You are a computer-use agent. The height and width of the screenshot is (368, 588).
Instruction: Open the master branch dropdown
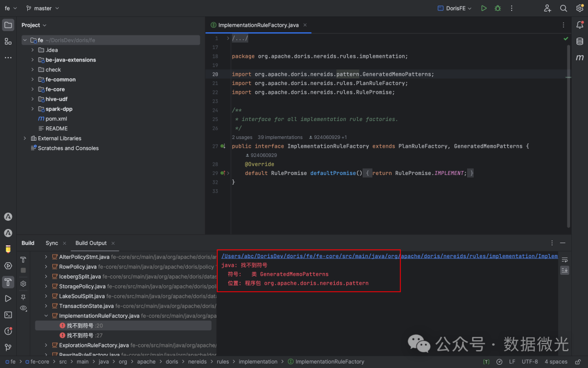[x=43, y=8]
